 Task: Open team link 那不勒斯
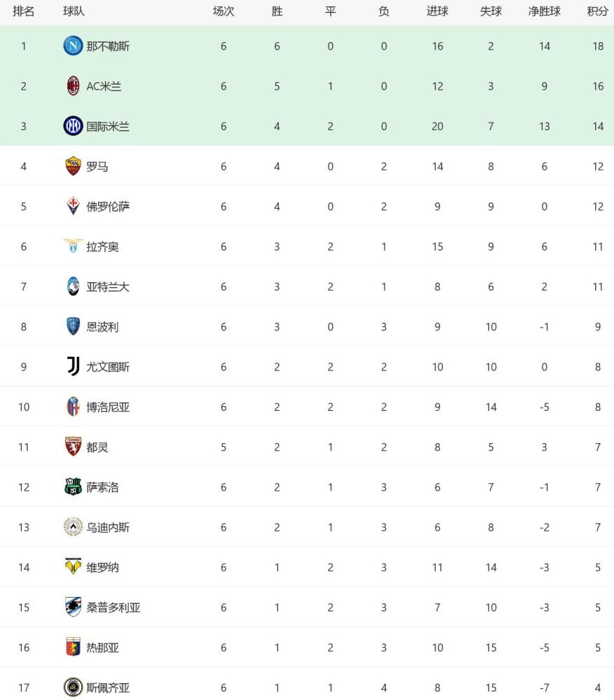108,46
